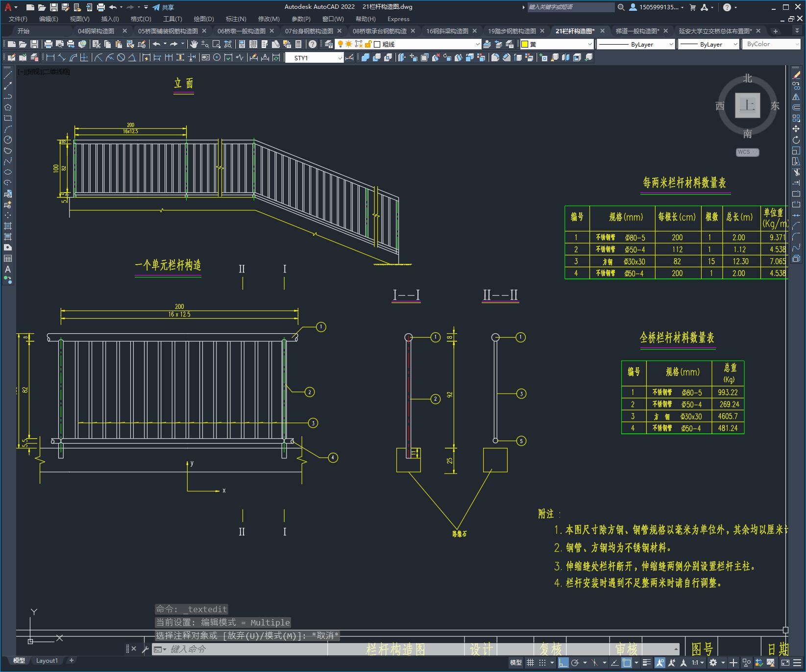Viewport: 806px width, 672px height.
Task: Expand the 粗线 layer dropdown
Action: [x=478, y=44]
